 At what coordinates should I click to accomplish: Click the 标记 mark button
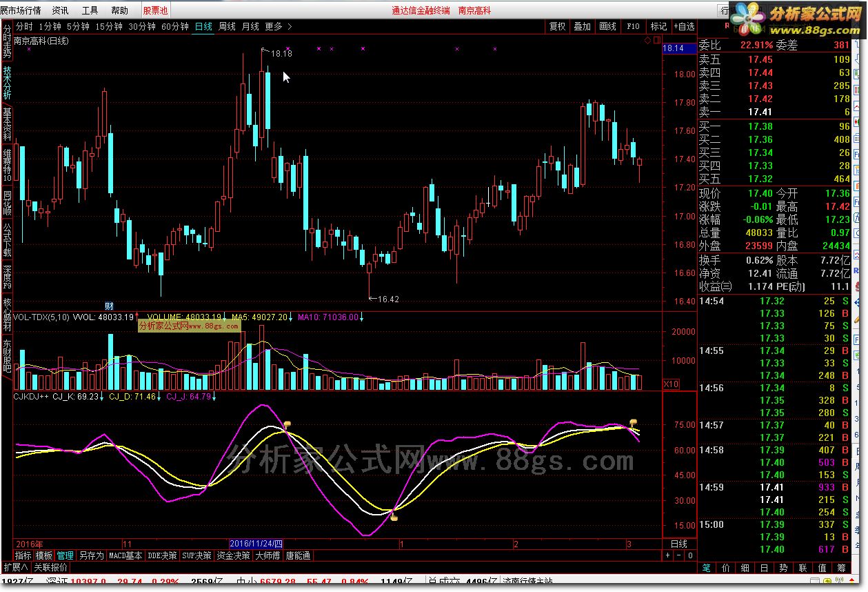[x=658, y=27]
